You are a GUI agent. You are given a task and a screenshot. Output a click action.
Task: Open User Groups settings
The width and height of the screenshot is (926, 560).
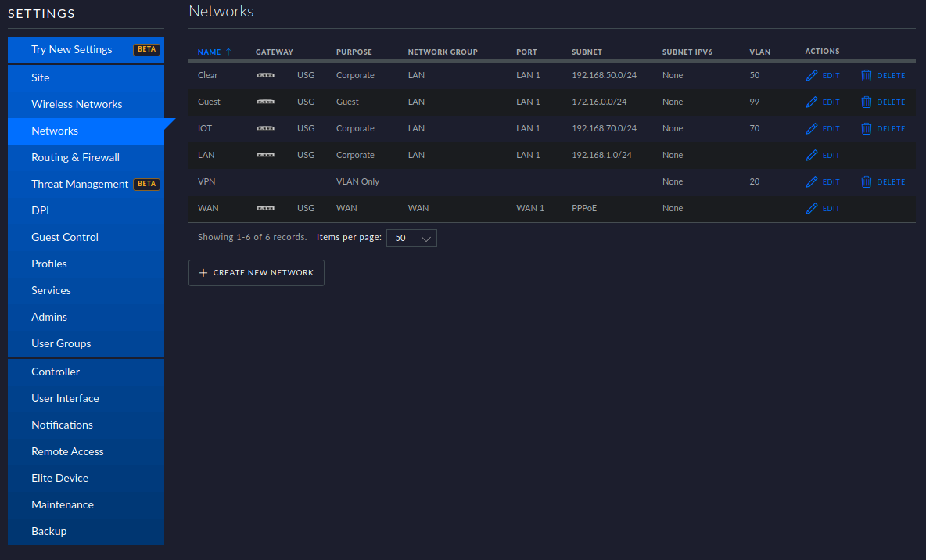coord(86,343)
